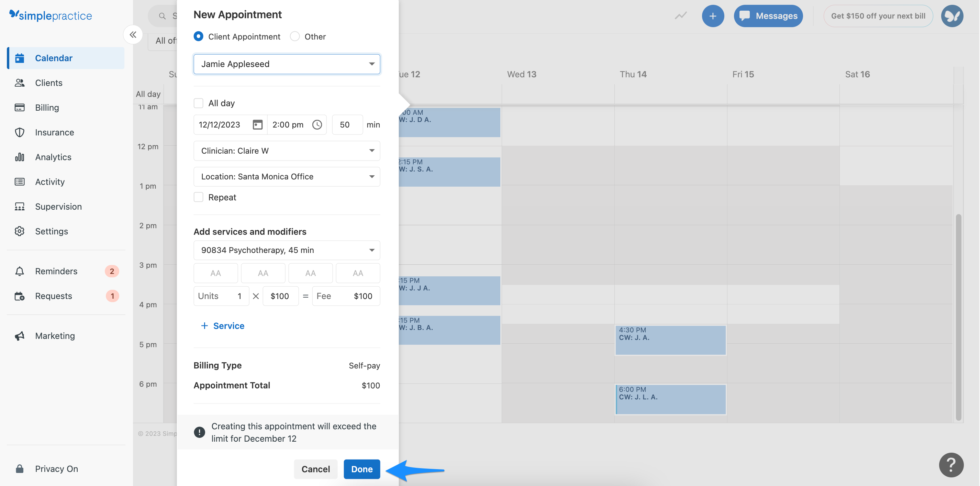Click the appointment duration field showing 50
Viewport: 980px width, 486px height.
point(347,124)
